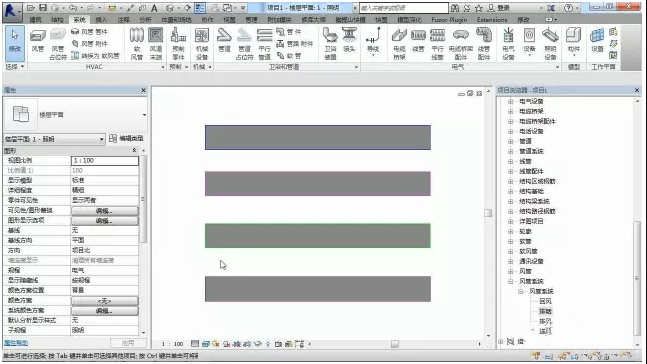Image resolution: width=647 pixels, height=364 pixels.
Task: Click the Help question mark icon
Action: click(568, 8)
